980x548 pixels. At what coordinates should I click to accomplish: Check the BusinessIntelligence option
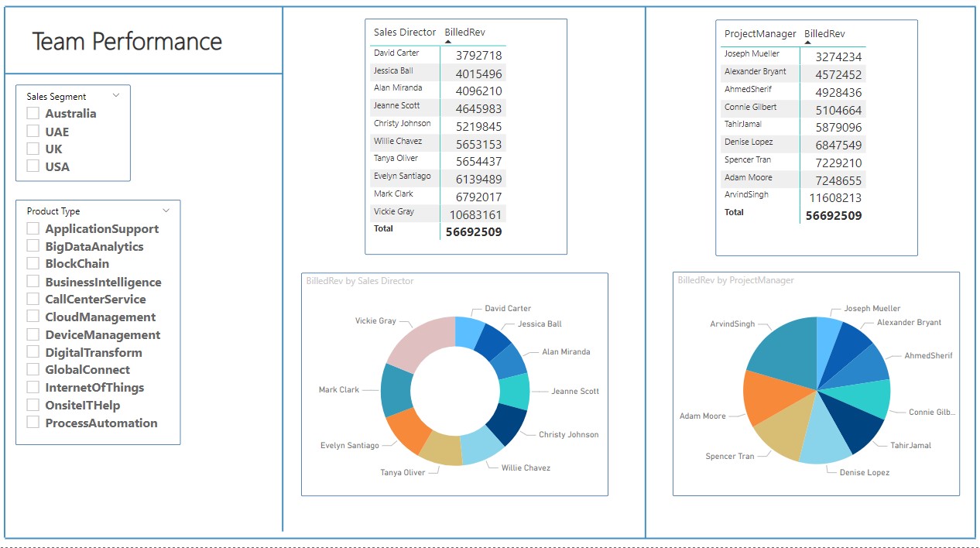[x=33, y=282]
